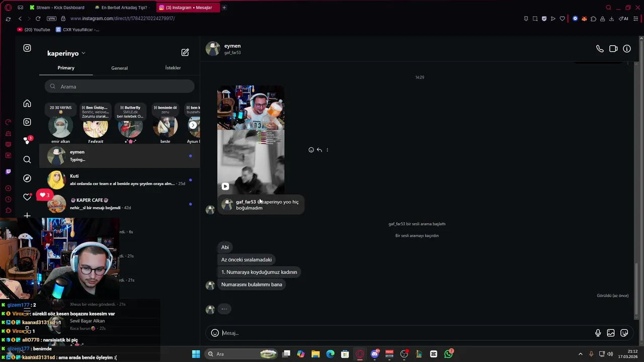
Task: Open Opera snapshot tool in address bar
Action: [x=535, y=19]
